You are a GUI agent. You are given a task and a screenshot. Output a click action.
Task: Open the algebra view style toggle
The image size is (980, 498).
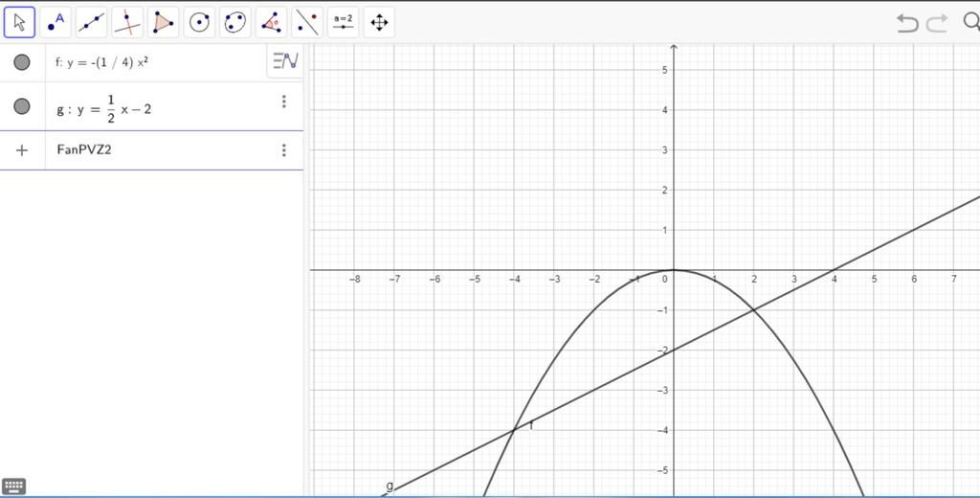pyautogui.click(x=285, y=62)
